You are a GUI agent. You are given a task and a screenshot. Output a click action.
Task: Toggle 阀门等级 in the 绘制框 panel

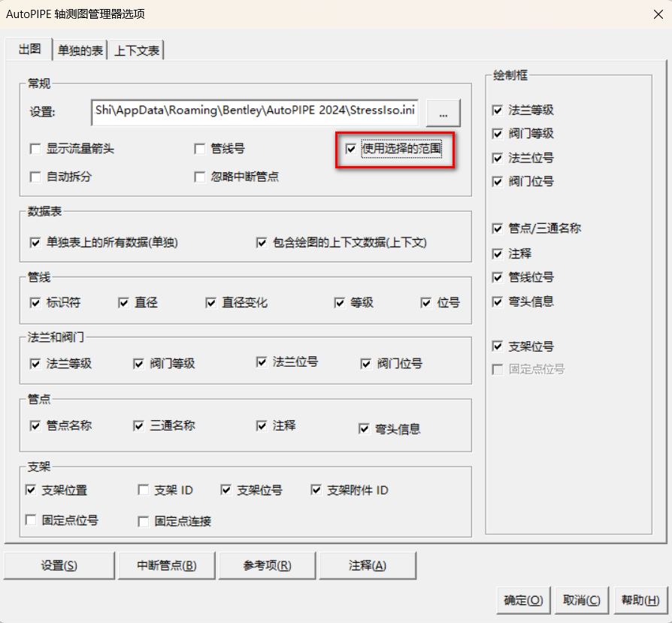pyautogui.click(x=497, y=134)
